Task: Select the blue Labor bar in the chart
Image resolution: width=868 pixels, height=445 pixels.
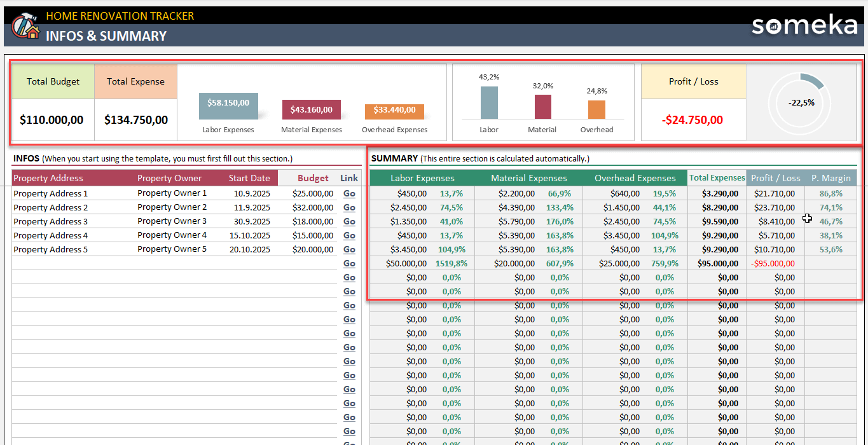Action: (488, 102)
